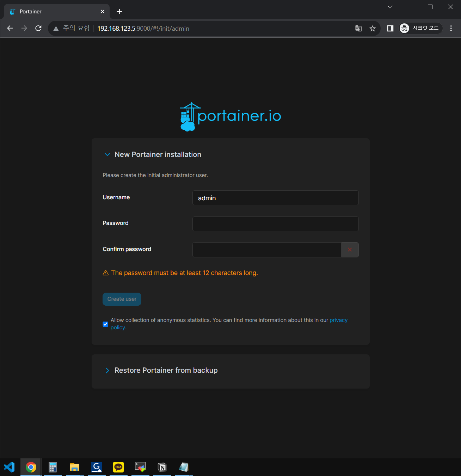The height and width of the screenshot is (476, 461).
Task: Open File Explorer from the taskbar
Action: [x=74, y=467]
